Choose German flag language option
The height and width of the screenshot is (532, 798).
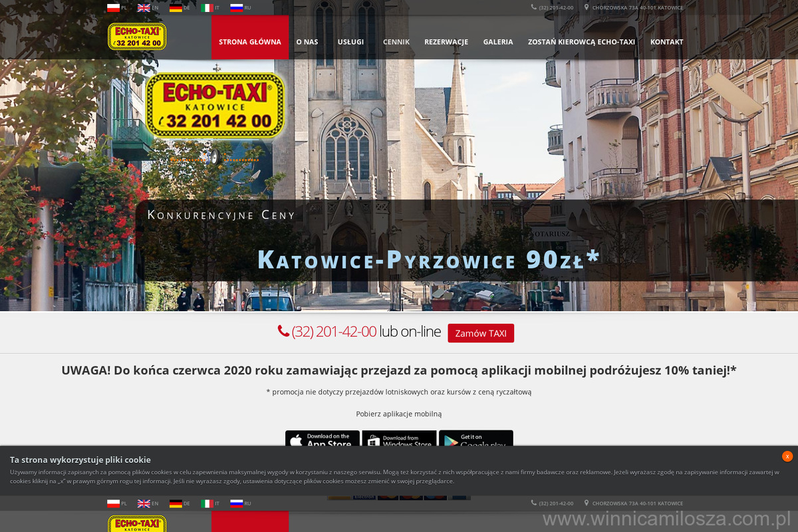(x=176, y=8)
